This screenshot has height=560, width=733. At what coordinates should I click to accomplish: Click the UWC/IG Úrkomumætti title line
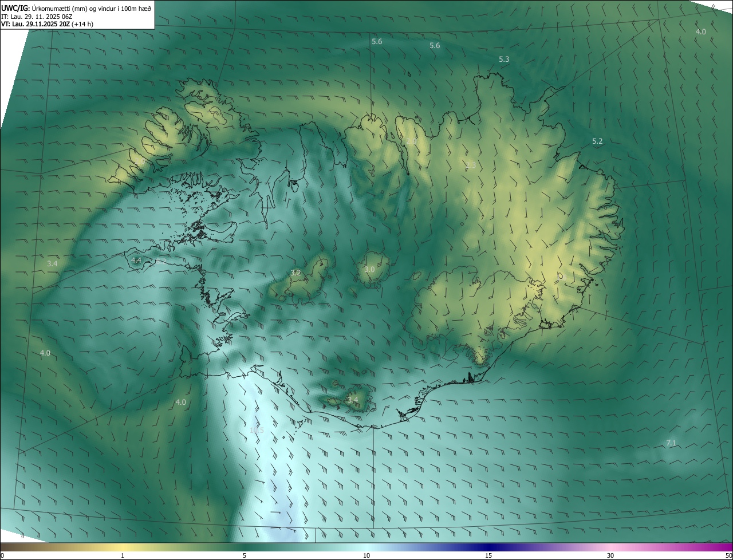(76, 8)
